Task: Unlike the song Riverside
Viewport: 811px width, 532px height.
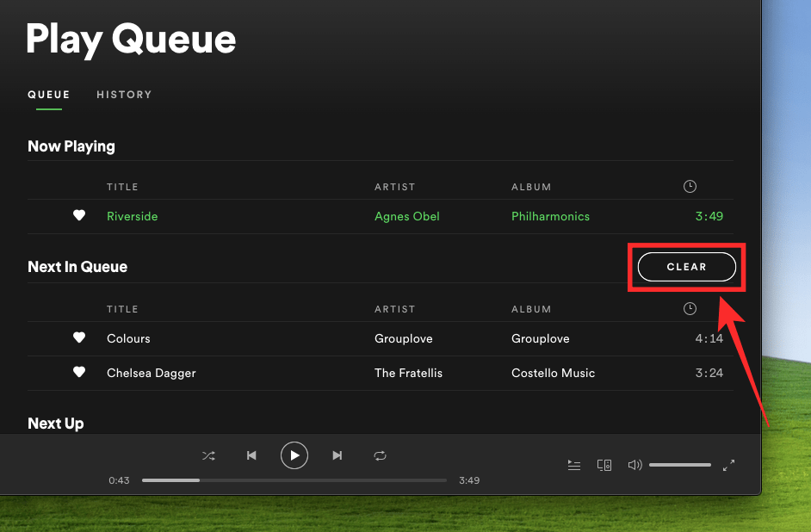Action: [x=79, y=216]
